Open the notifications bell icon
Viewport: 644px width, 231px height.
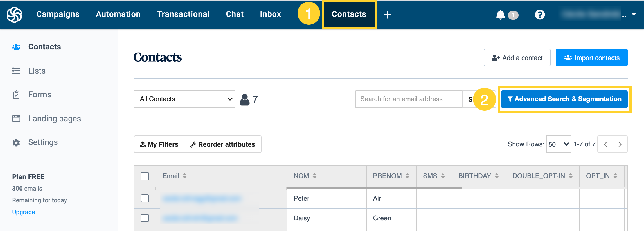(x=500, y=15)
